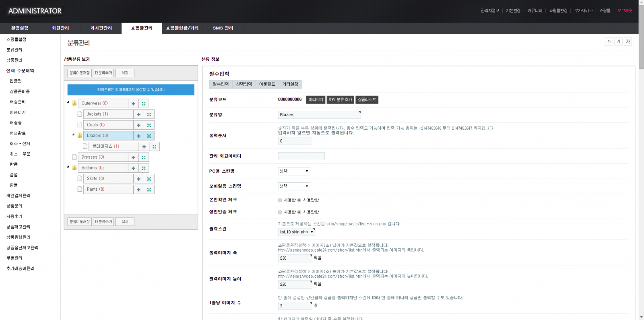
Task: Collapse the Outerwear category tree
Action: (68, 103)
